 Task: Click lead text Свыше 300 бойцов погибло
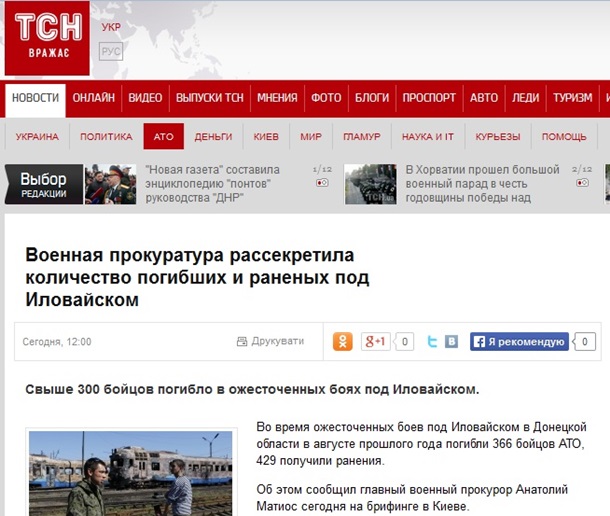tap(252, 389)
